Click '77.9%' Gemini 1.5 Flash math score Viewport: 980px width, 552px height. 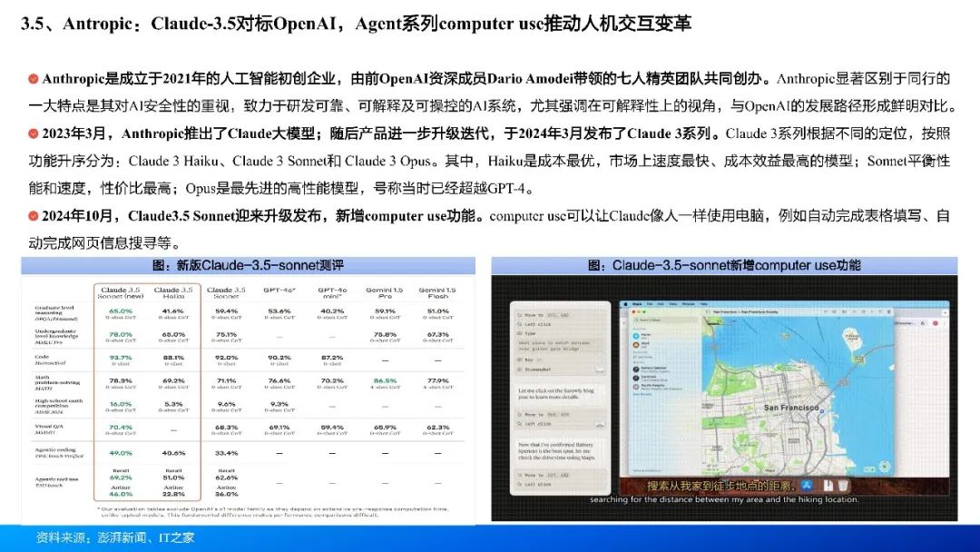coord(437,380)
